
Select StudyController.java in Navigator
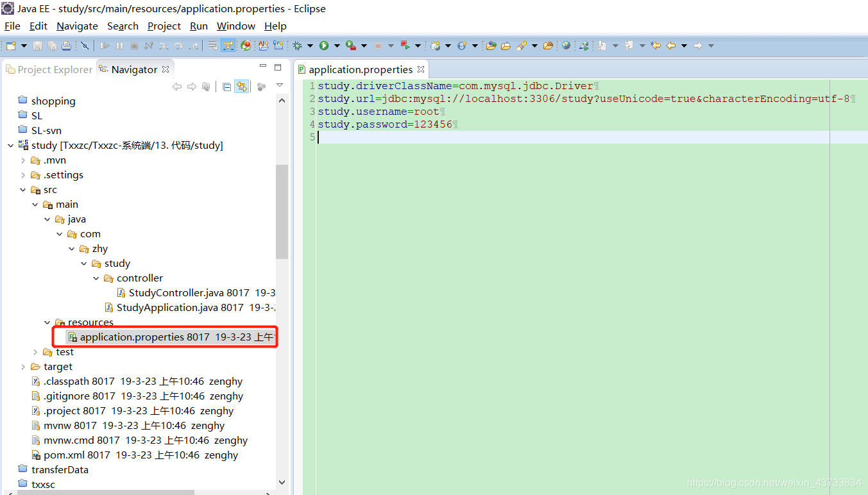[196, 293]
